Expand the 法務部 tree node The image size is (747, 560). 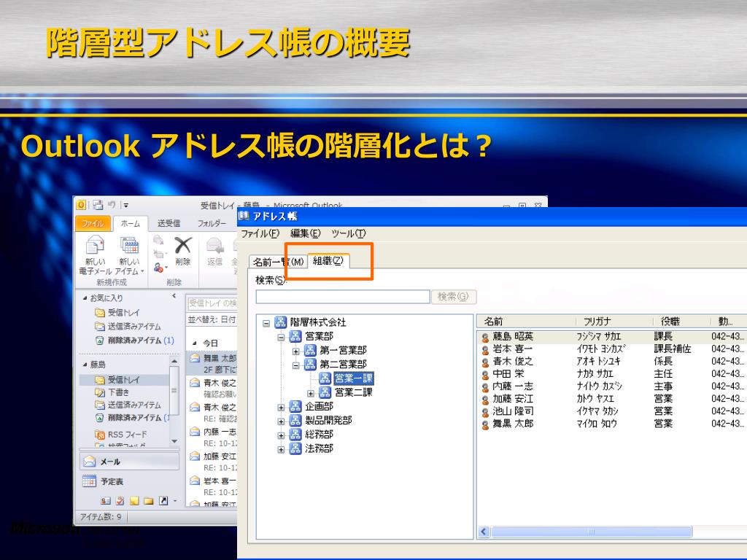[281, 449]
